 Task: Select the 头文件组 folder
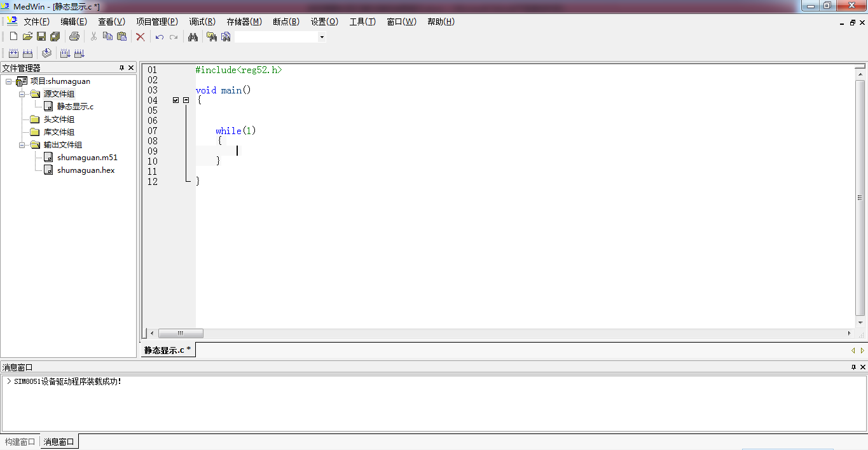[59, 119]
